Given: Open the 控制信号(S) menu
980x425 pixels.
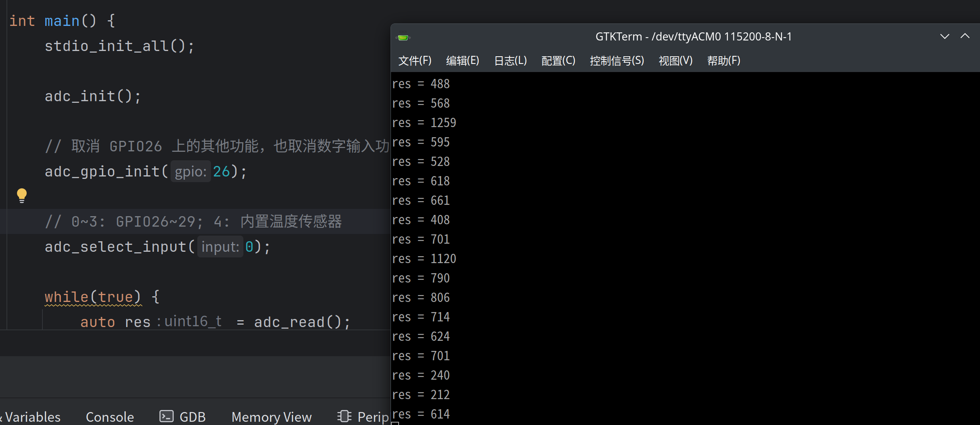Looking at the screenshot, I should pos(617,61).
